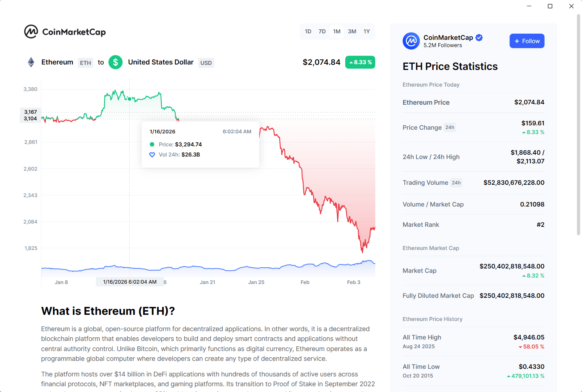The height and width of the screenshot is (392, 582).
Task: Click the Vol 24h heart icon
Action: (152, 155)
